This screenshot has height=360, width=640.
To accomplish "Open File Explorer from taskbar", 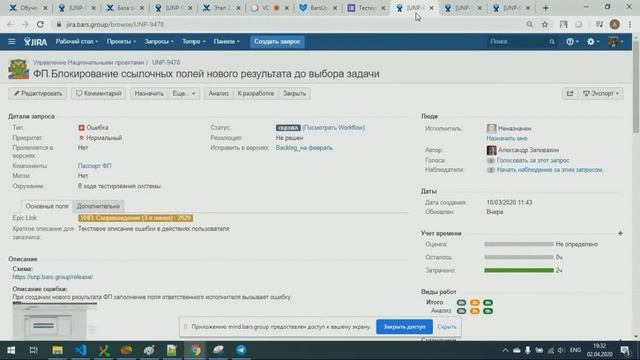I will tap(57, 350).
